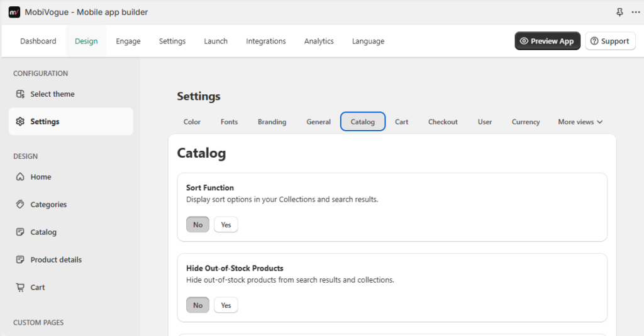Viewport: 644px width, 336px height.
Task: Open the Launch menu
Action: [x=216, y=41]
